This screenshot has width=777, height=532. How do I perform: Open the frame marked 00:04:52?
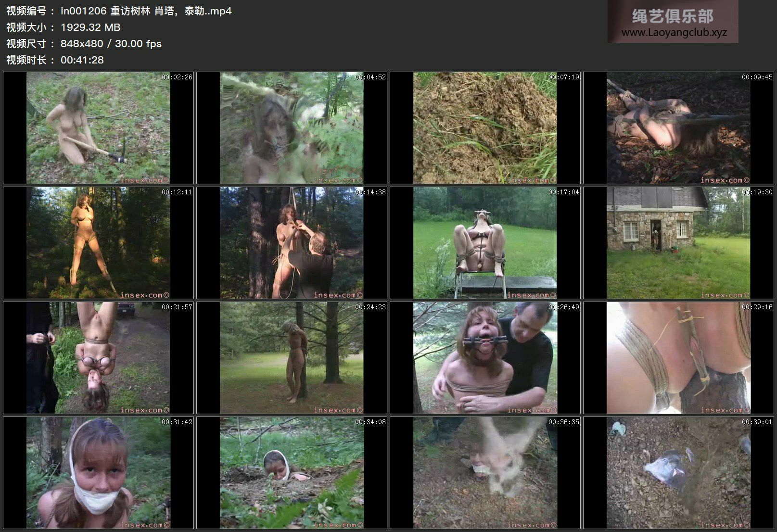292,128
